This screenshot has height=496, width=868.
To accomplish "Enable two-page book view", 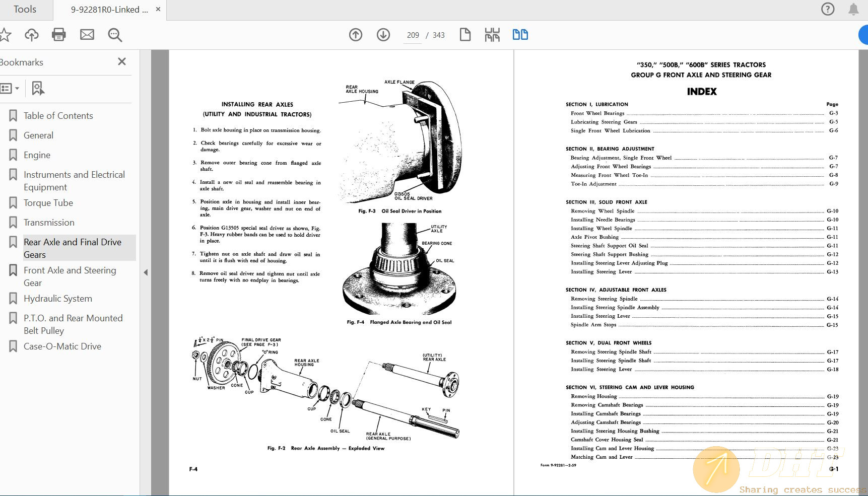I will pyautogui.click(x=520, y=35).
